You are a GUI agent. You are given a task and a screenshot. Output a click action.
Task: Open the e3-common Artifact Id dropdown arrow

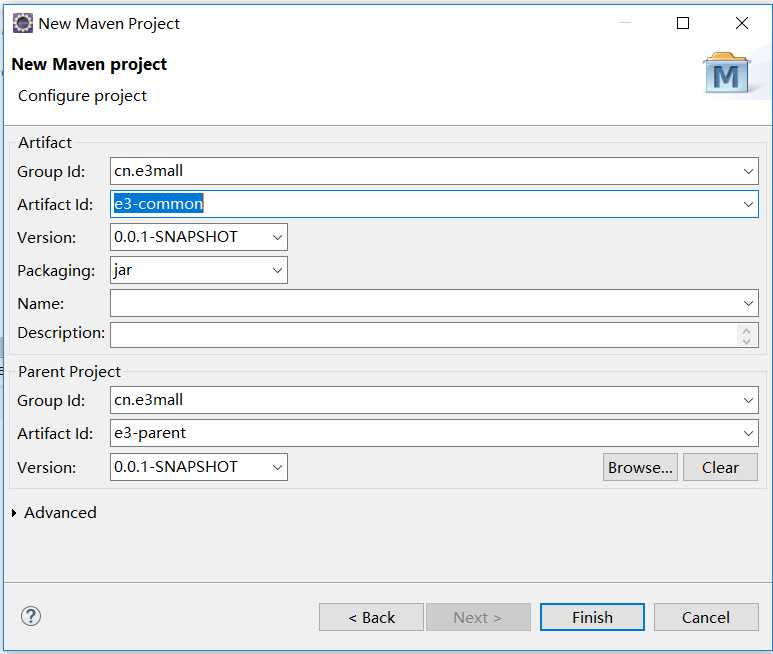coord(748,205)
